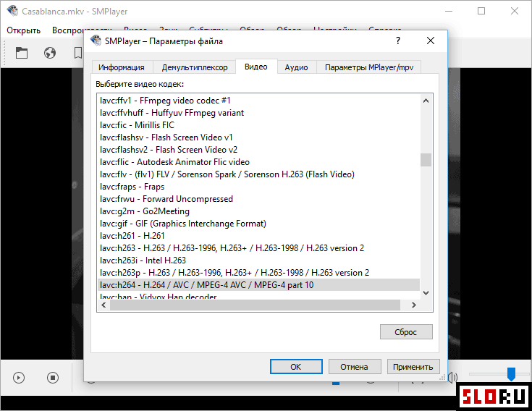Choose lavc:fic Mirillis FIC codec
Image resolution: width=532 pixels, height=411 pixels.
point(258,125)
